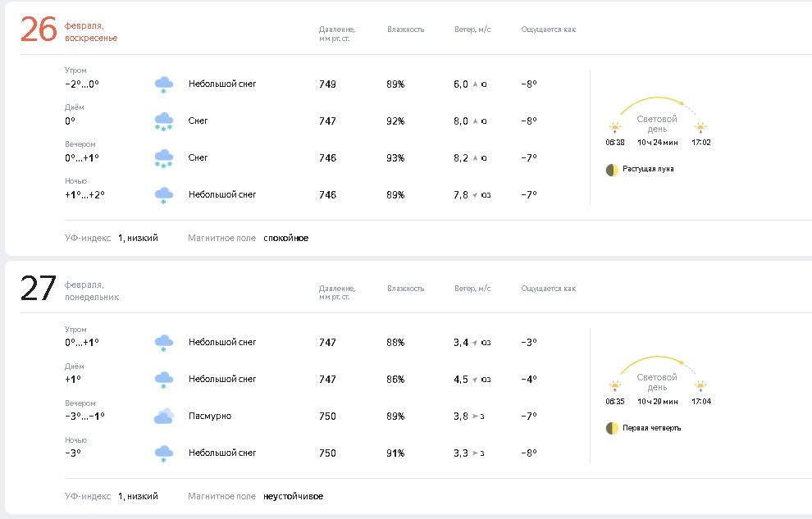Click the overcast cloud icon for February 27 evening
Viewport: 812px width, 519px height.
coord(164,416)
